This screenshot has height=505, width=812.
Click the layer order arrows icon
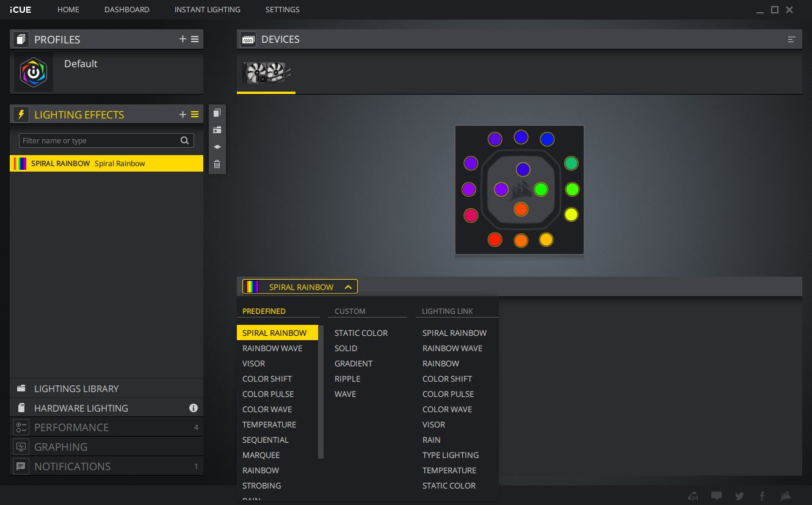(x=217, y=147)
